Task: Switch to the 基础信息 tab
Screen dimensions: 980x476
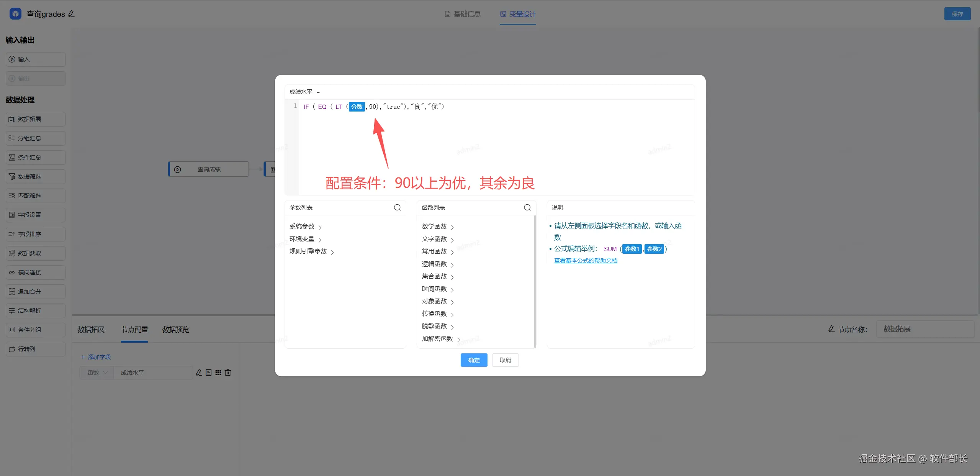Action: point(463,14)
